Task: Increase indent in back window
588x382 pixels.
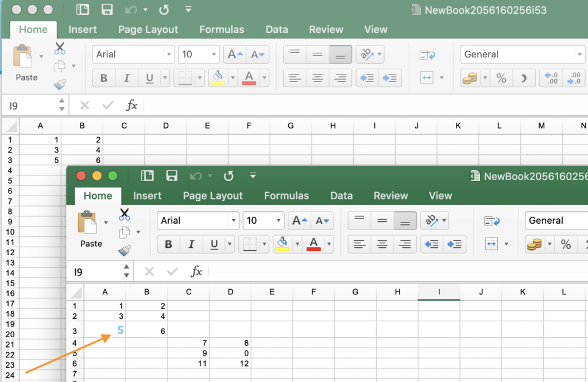Action: [x=390, y=78]
